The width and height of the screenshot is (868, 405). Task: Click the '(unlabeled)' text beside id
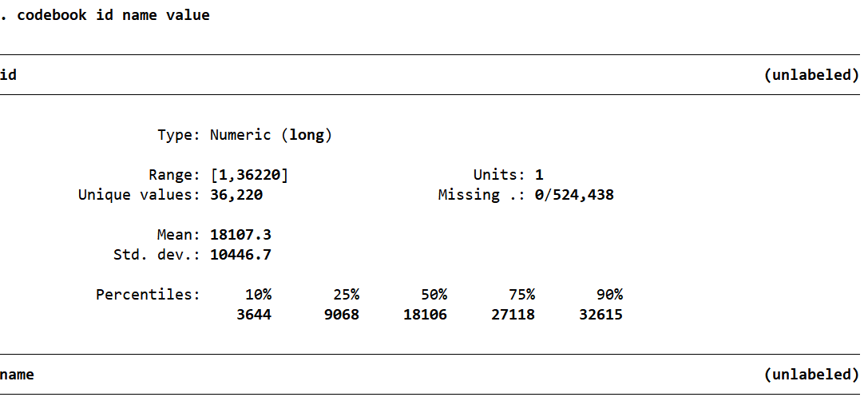[x=811, y=75]
